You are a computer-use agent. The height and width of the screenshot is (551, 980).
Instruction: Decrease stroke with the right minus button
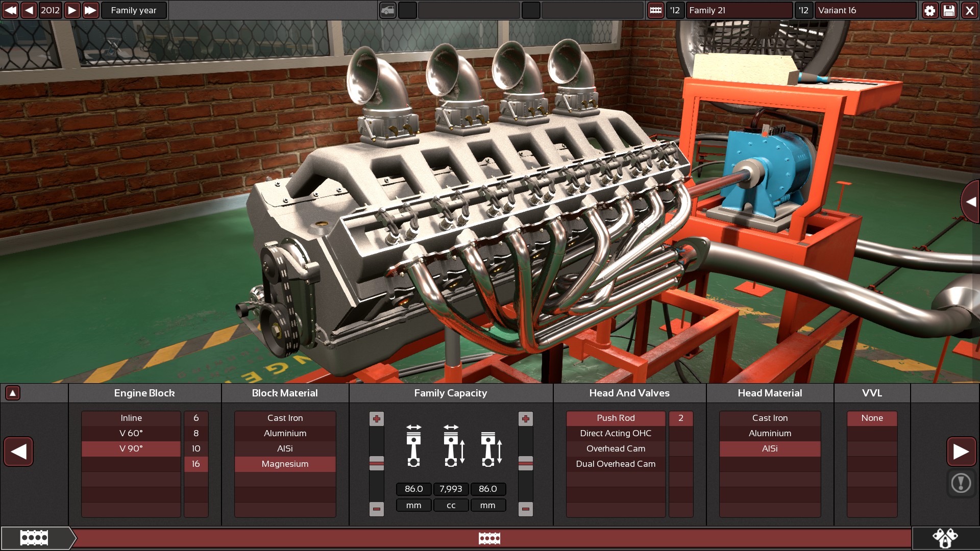(x=525, y=509)
